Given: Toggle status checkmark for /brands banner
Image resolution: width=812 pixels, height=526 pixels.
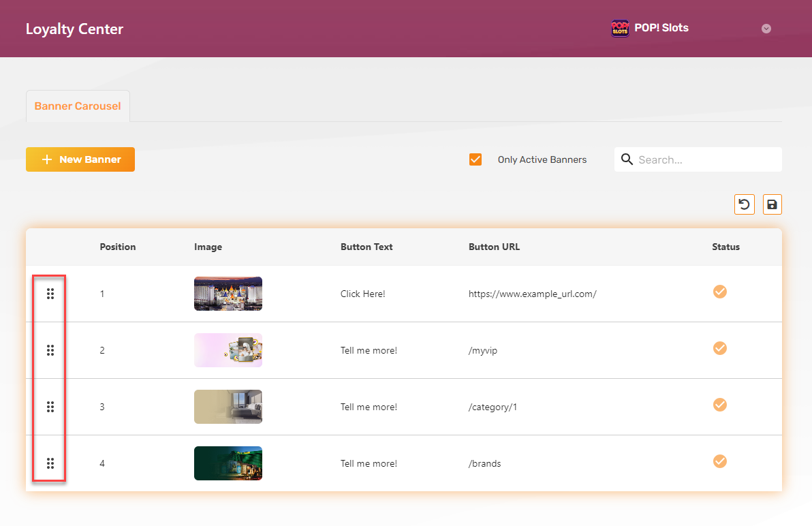Looking at the screenshot, I should pyautogui.click(x=719, y=461).
